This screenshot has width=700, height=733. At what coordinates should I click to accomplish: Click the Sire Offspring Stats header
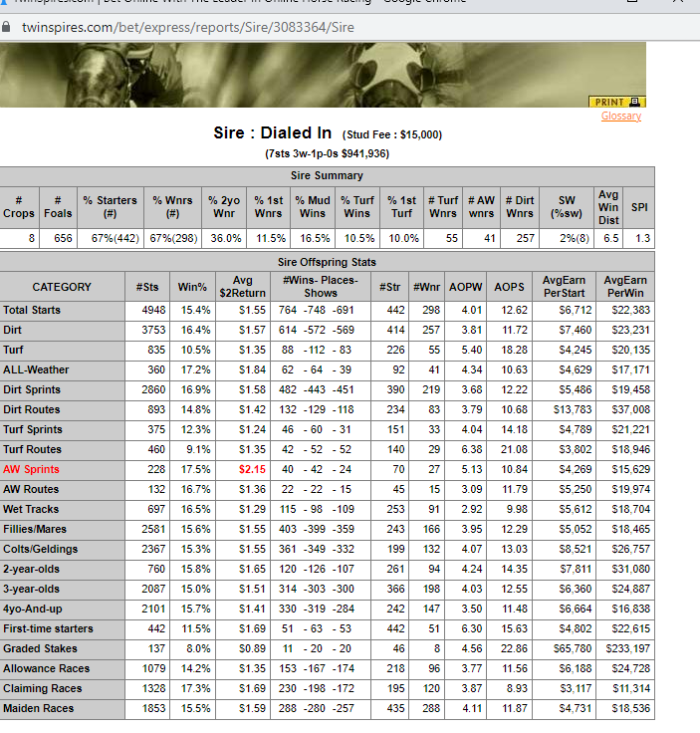[327, 262]
